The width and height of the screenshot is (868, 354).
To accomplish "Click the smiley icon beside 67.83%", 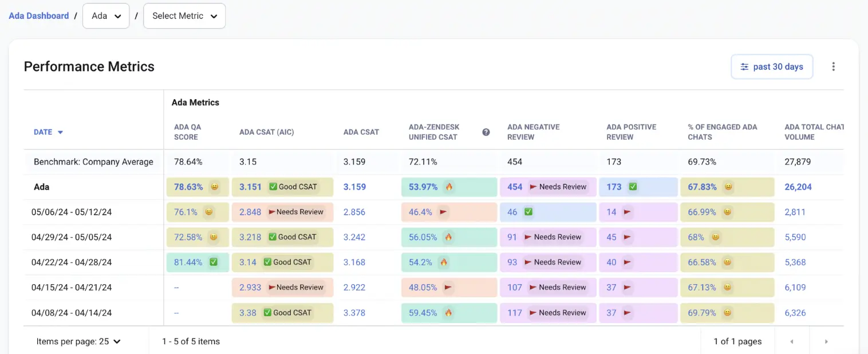I will pos(728,187).
